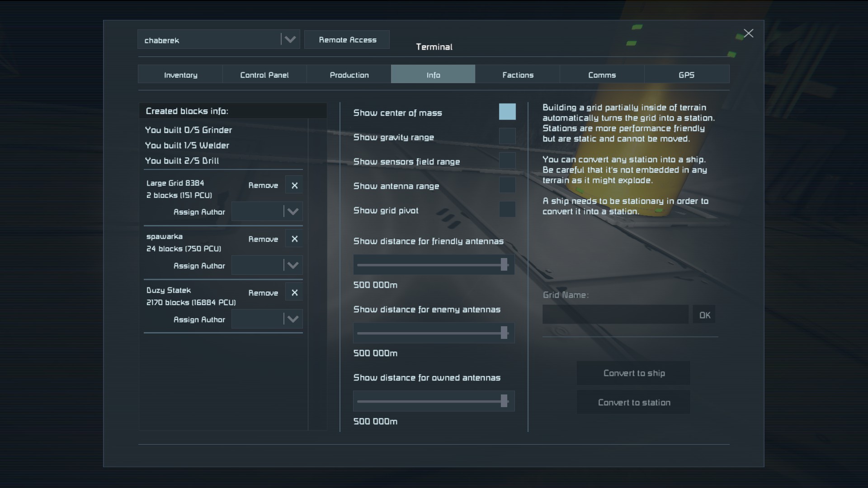Enable Show sensors field range checkbox

[507, 160]
